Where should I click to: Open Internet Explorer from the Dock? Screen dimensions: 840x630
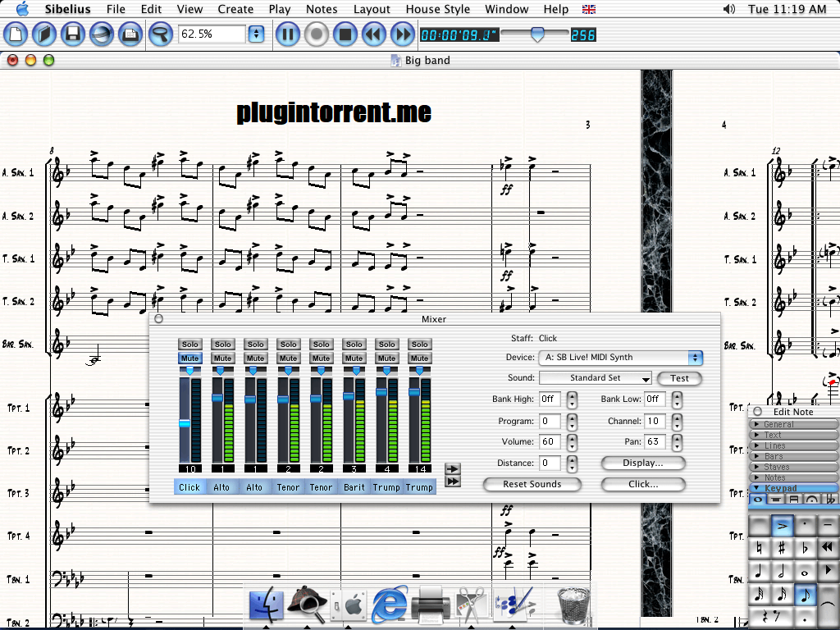[x=390, y=604]
